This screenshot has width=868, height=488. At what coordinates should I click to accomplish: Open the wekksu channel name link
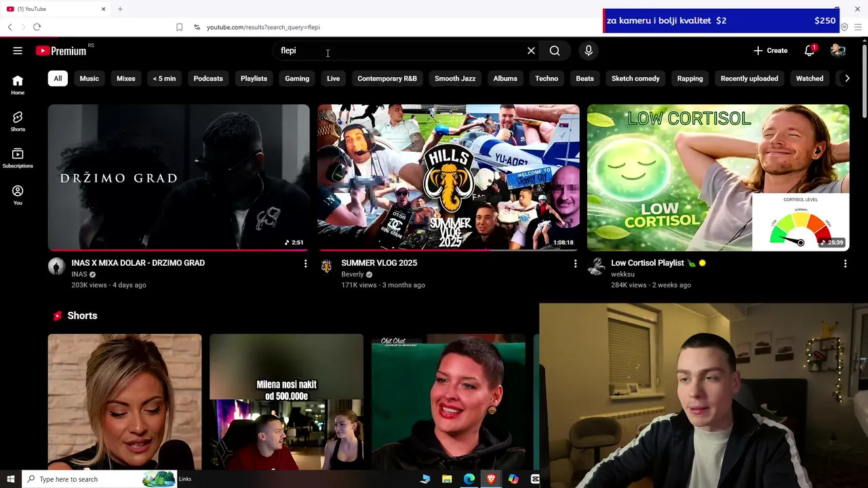tap(623, 274)
